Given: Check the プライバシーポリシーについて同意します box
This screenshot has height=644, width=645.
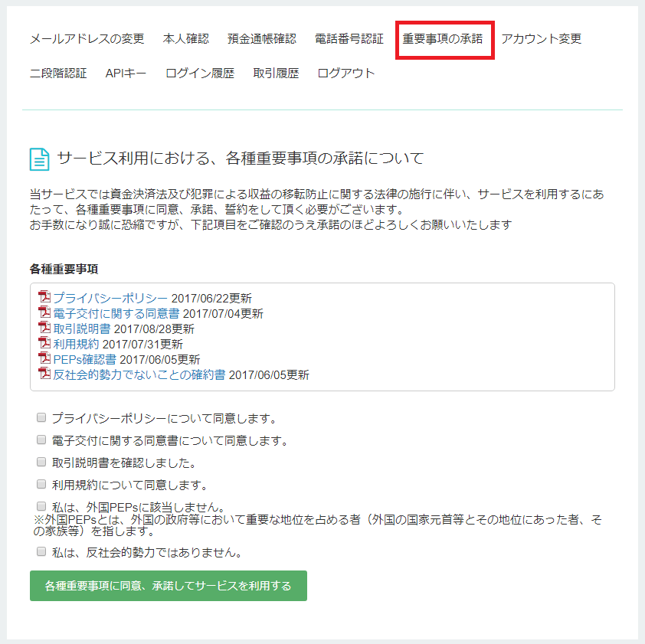Looking at the screenshot, I should (41, 417).
